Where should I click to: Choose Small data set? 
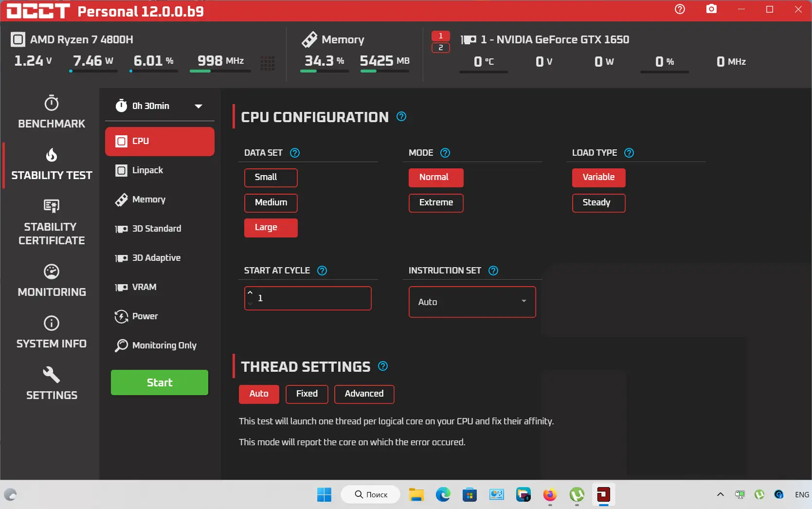coord(271,178)
